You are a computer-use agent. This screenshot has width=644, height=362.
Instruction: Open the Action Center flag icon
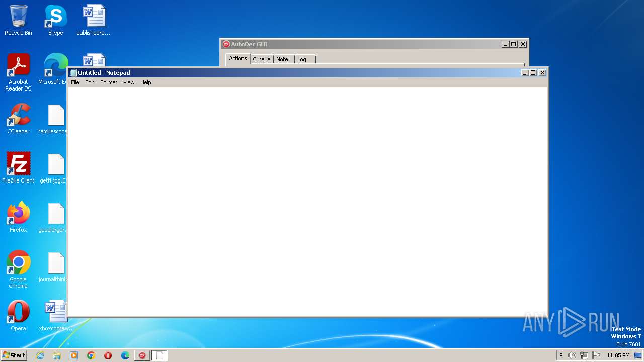596,355
